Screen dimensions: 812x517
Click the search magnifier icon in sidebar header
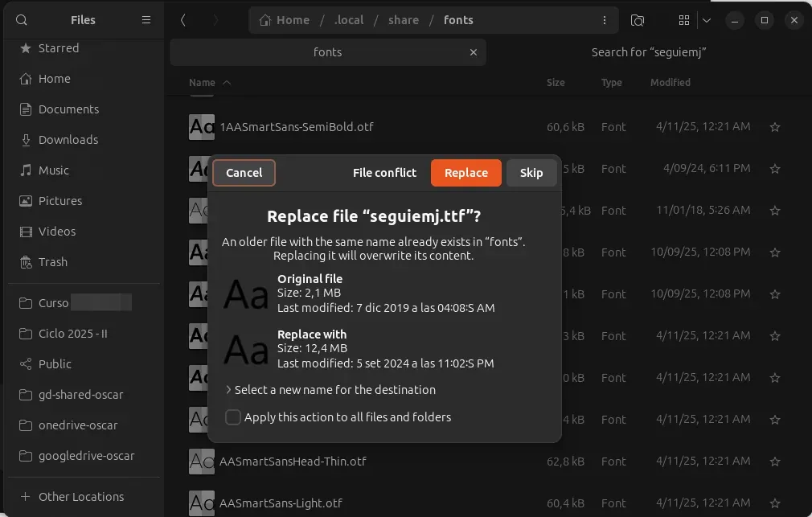pos(22,20)
